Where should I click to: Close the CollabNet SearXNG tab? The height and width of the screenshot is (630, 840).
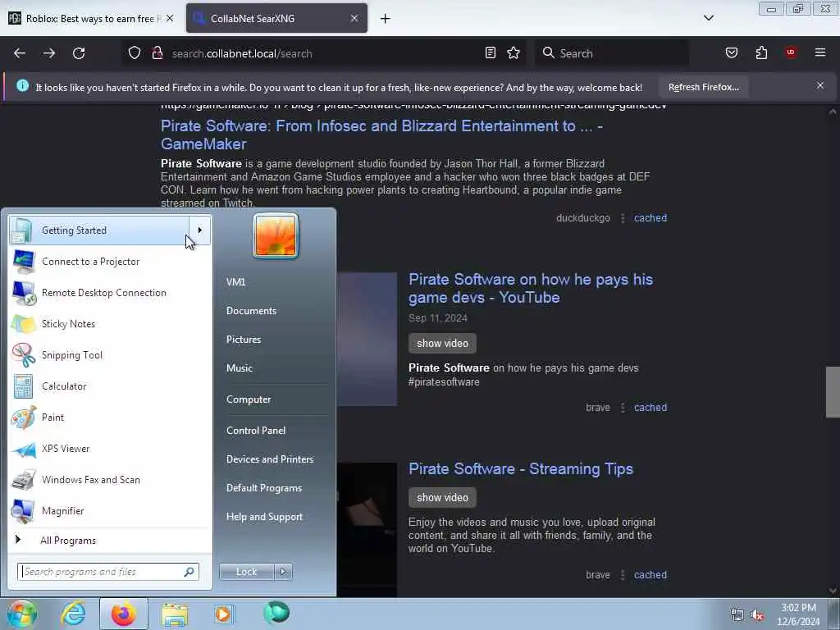pyautogui.click(x=354, y=18)
